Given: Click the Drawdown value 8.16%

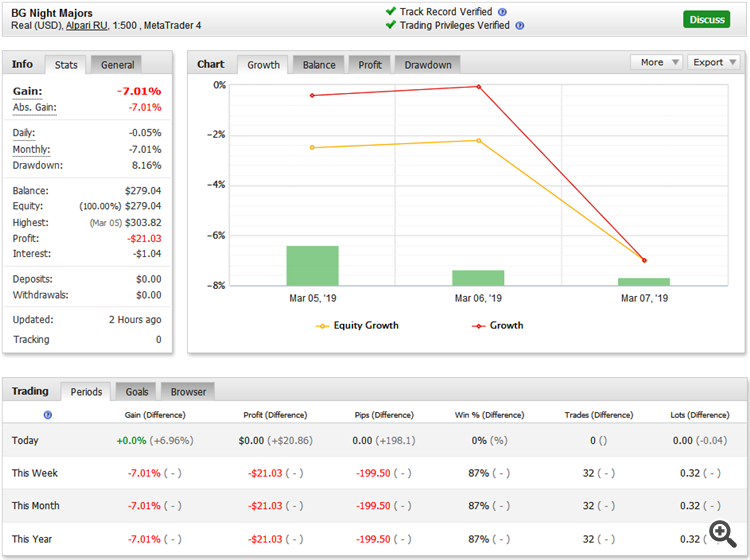Looking at the screenshot, I should 146,165.
